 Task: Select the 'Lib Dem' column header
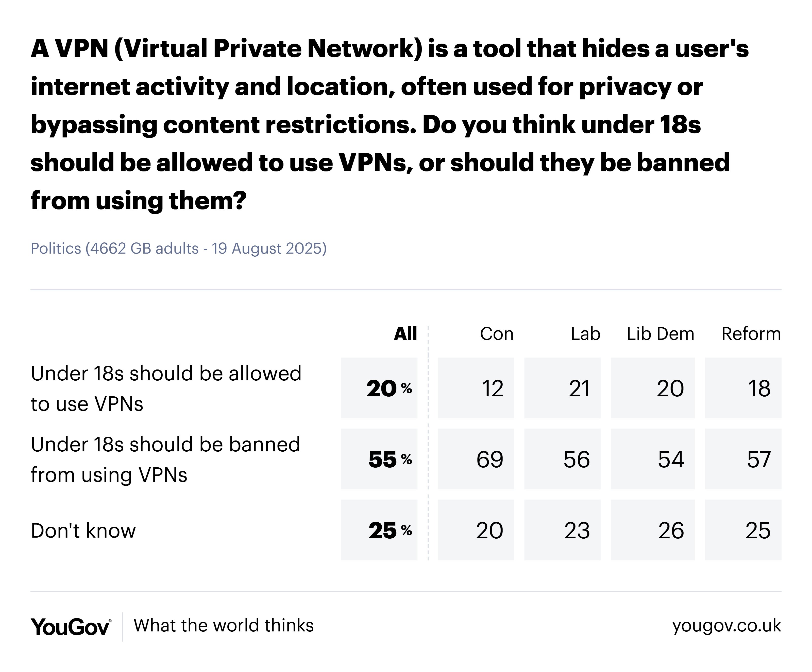pyautogui.click(x=661, y=334)
